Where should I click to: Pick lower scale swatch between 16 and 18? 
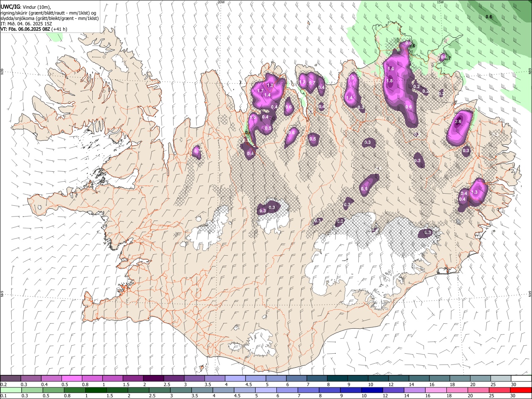coord(436,390)
